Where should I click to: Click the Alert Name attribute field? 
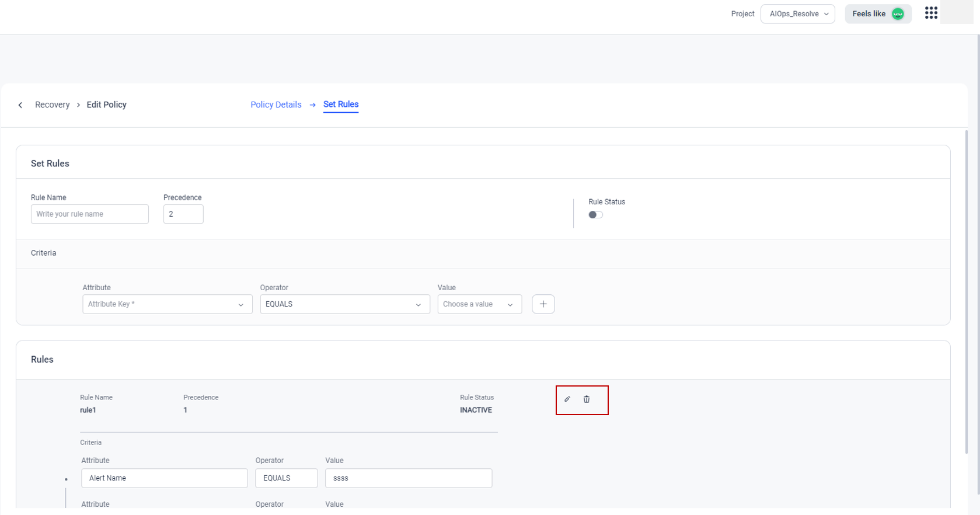(x=164, y=478)
